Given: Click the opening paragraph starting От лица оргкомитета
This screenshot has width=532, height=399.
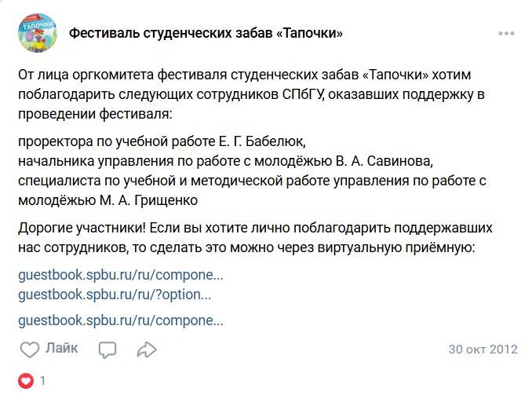Looking at the screenshot, I should tap(251, 94).
